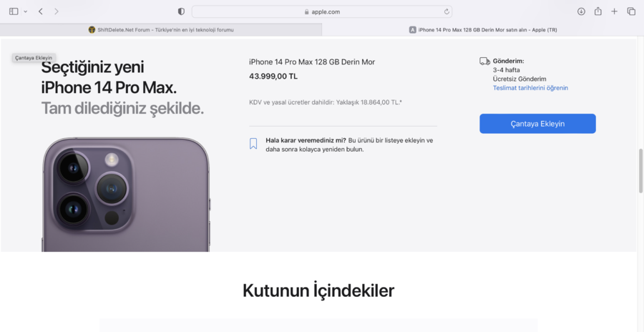Switch to the ShiftDelete.Net Forum tab
This screenshot has height=332, width=644.
pyautogui.click(x=161, y=29)
